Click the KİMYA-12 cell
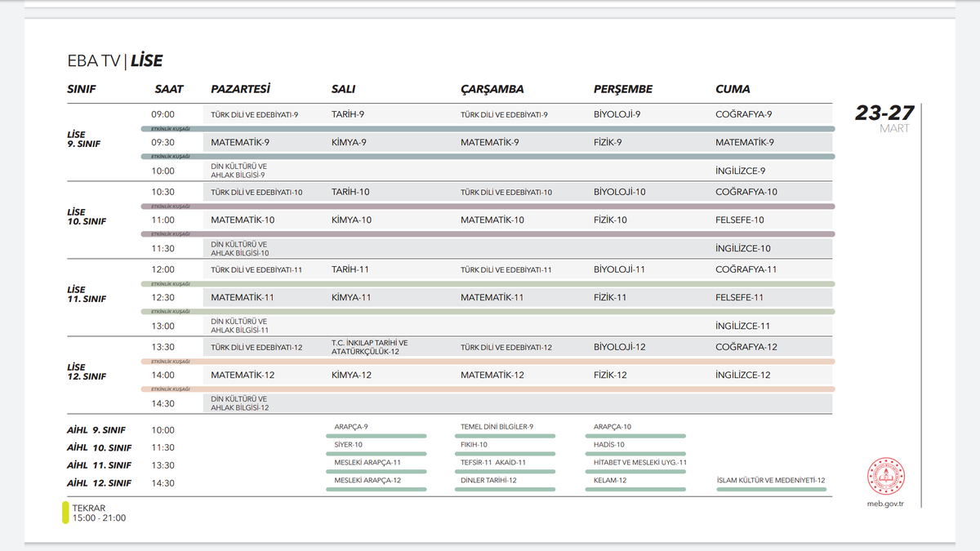The height and width of the screenshot is (551, 980). (351, 375)
